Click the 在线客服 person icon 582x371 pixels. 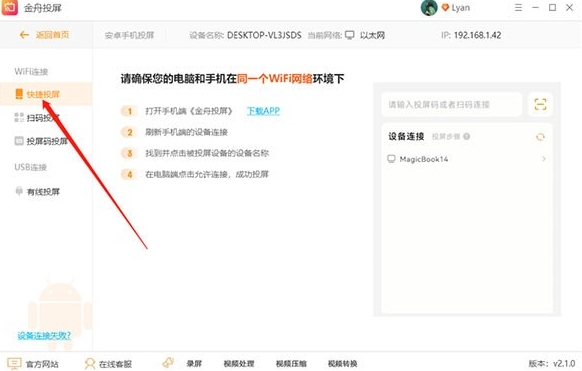[x=90, y=364]
